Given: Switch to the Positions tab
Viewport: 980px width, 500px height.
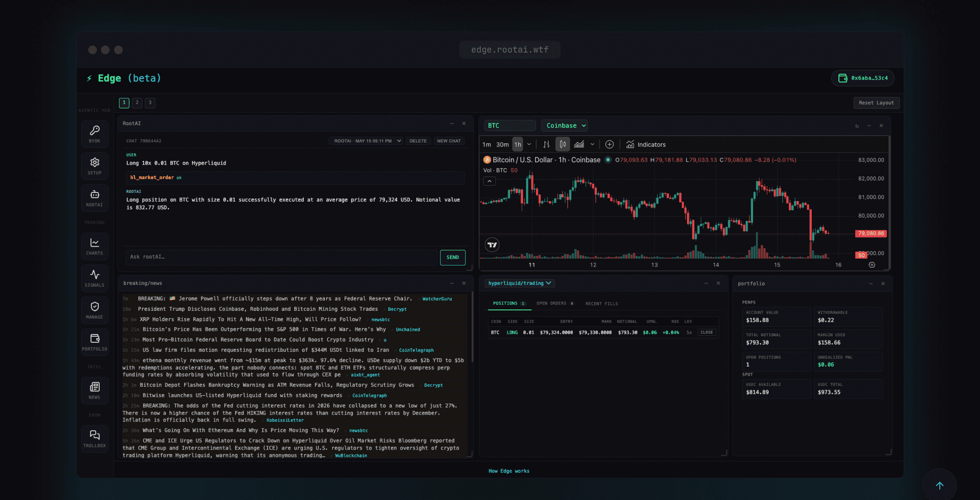Looking at the screenshot, I should [509, 303].
